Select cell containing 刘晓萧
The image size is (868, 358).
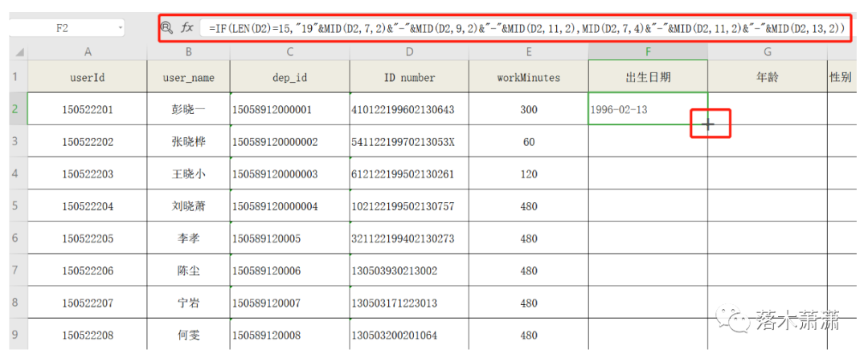(188, 206)
